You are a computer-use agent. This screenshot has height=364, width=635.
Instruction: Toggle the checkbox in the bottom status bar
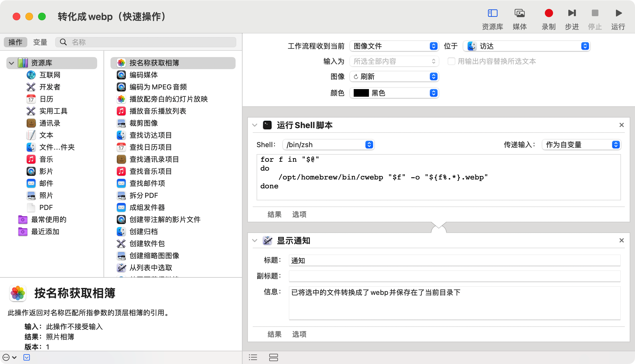tap(27, 357)
